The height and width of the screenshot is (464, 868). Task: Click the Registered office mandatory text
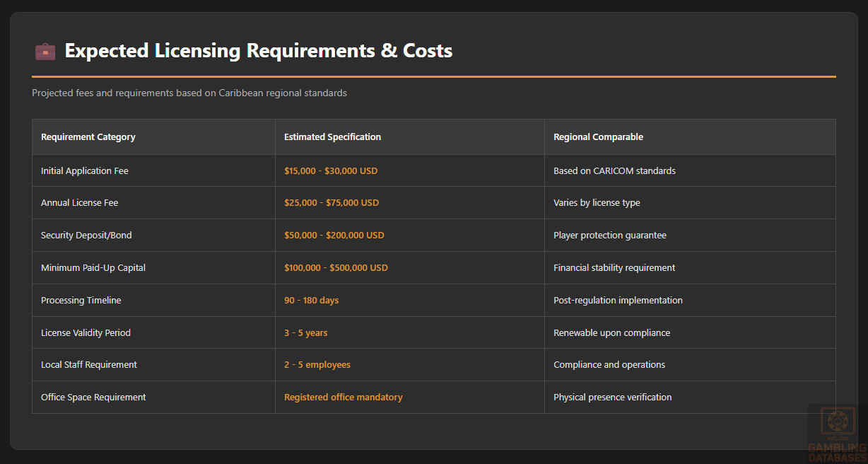pos(343,398)
